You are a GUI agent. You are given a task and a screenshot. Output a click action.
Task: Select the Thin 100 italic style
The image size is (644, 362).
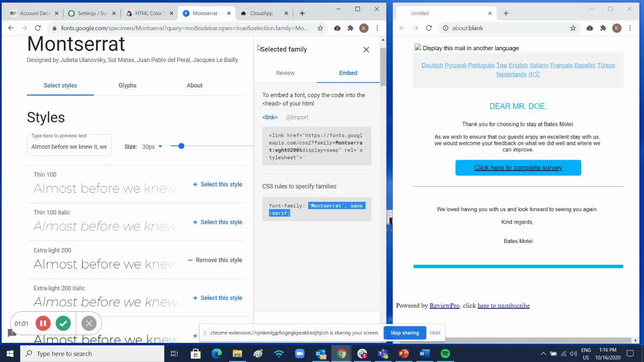click(218, 222)
